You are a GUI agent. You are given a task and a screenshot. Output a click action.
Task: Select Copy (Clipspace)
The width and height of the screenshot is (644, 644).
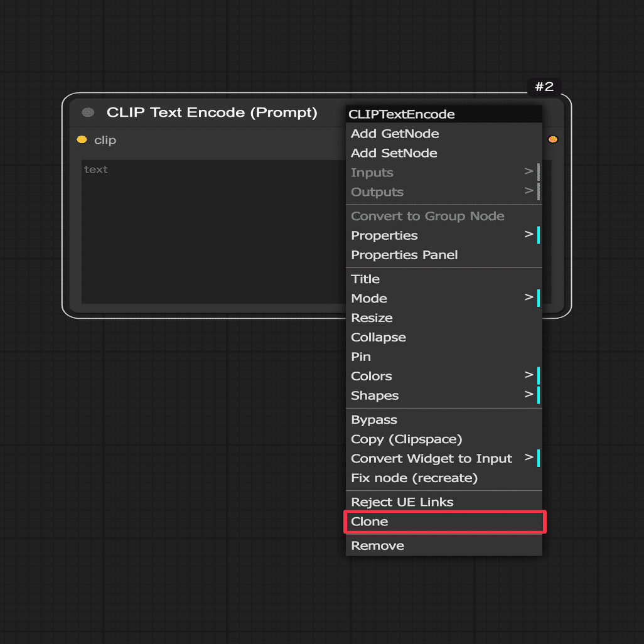coord(444,439)
